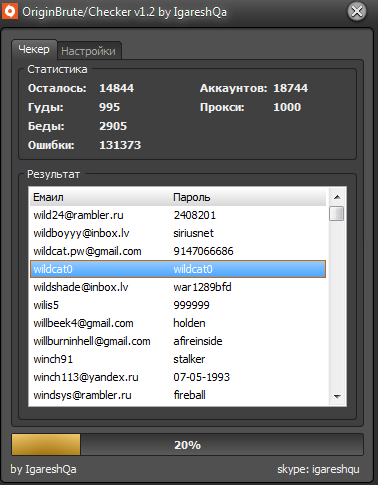Click the password fireball cell
The width and height of the screenshot is (378, 485).
click(x=189, y=395)
